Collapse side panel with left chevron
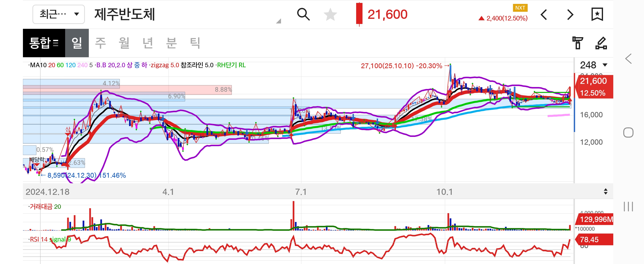Screen dimensions: 644x264 pyautogui.click(x=628, y=59)
